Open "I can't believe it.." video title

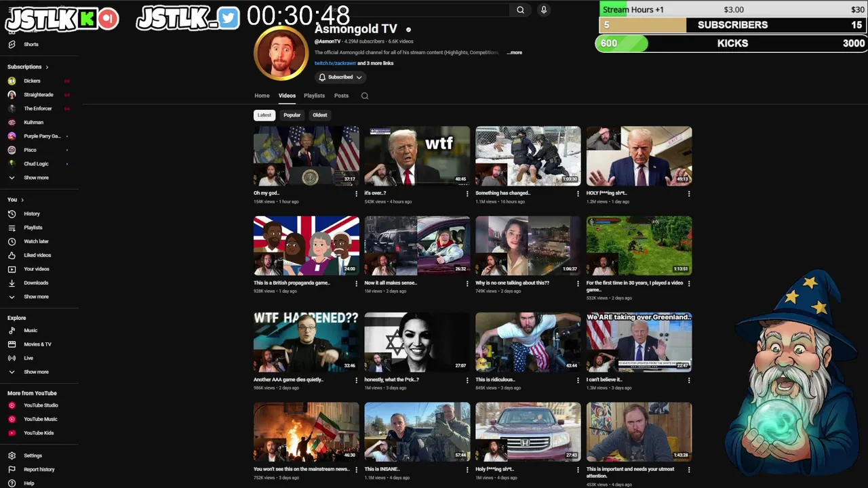[x=604, y=380]
